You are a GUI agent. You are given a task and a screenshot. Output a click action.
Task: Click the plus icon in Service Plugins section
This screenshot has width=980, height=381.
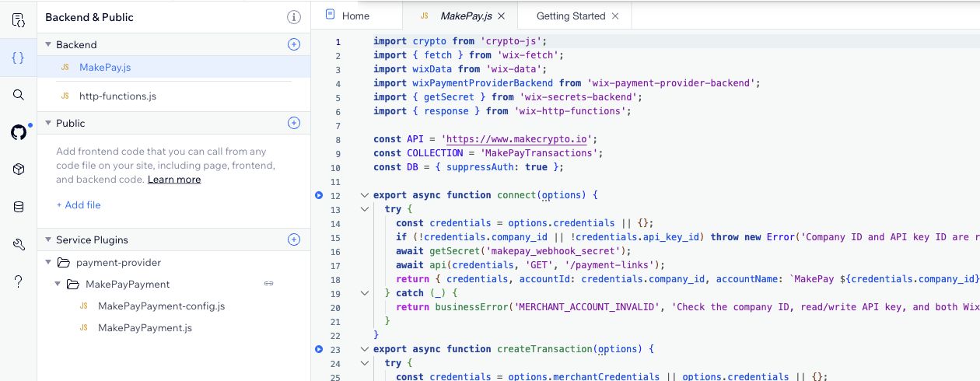293,239
